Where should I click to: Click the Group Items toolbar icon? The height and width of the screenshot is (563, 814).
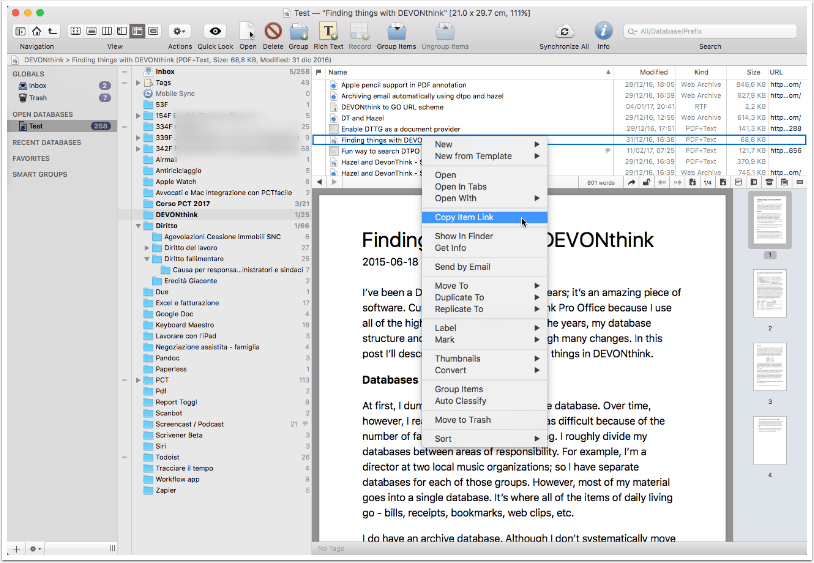tap(397, 31)
